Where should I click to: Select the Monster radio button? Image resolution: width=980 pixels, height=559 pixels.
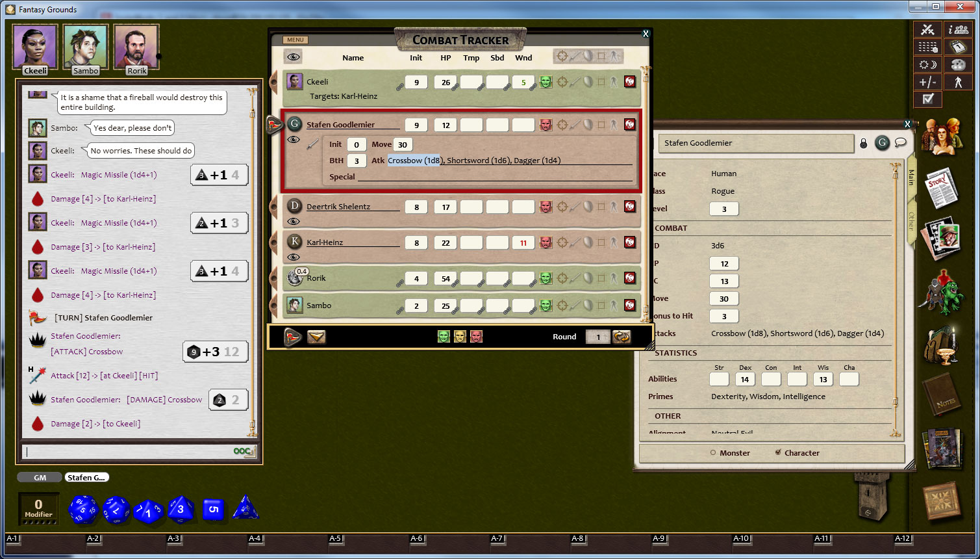coord(713,453)
